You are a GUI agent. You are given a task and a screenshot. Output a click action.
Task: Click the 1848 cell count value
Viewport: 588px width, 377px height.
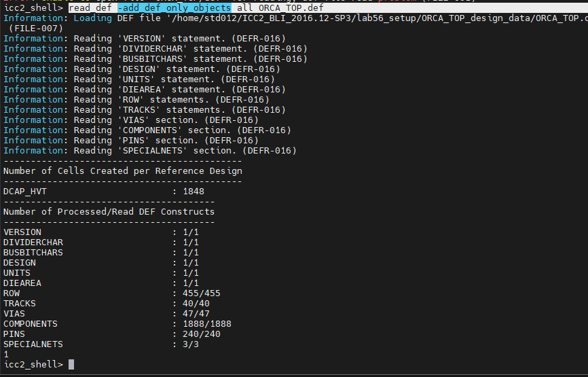[x=194, y=192]
